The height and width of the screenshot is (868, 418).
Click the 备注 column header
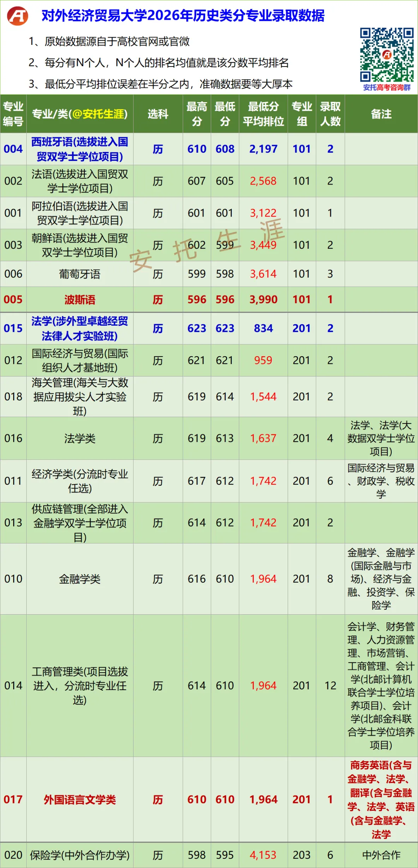click(x=381, y=114)
